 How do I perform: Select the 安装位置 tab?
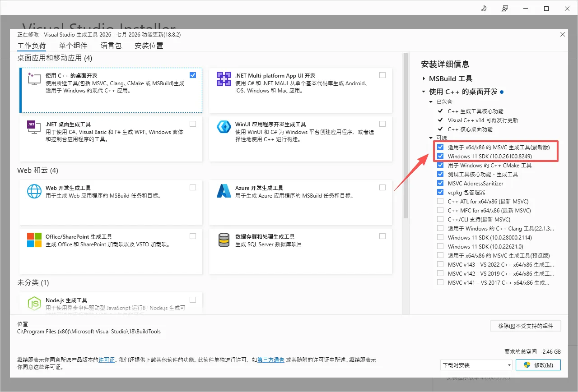(149, 46)
